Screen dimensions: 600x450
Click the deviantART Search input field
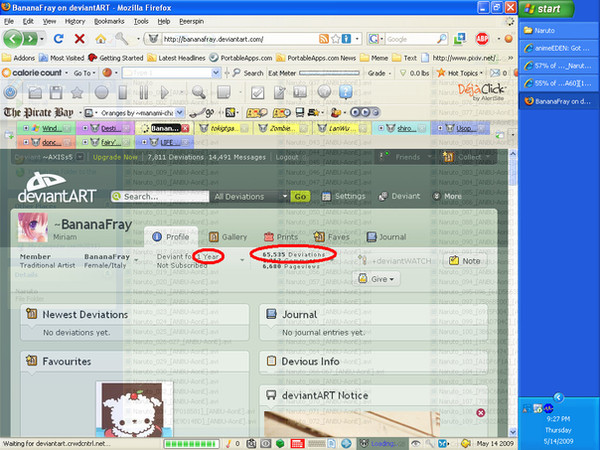160,197
